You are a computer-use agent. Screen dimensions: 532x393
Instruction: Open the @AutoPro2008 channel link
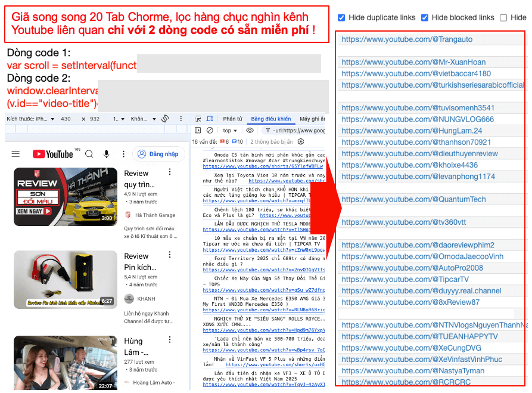point(412,268)
